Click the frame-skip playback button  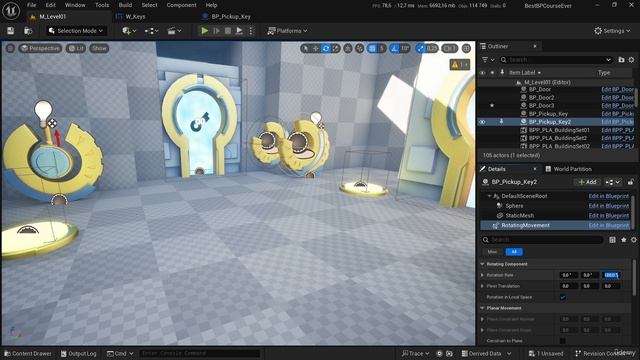217,31
